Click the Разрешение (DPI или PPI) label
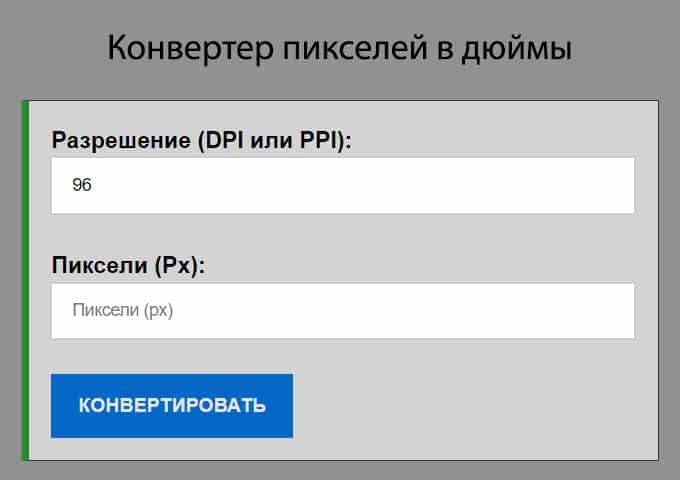This screenshot has width=680, height=480. 202,141
